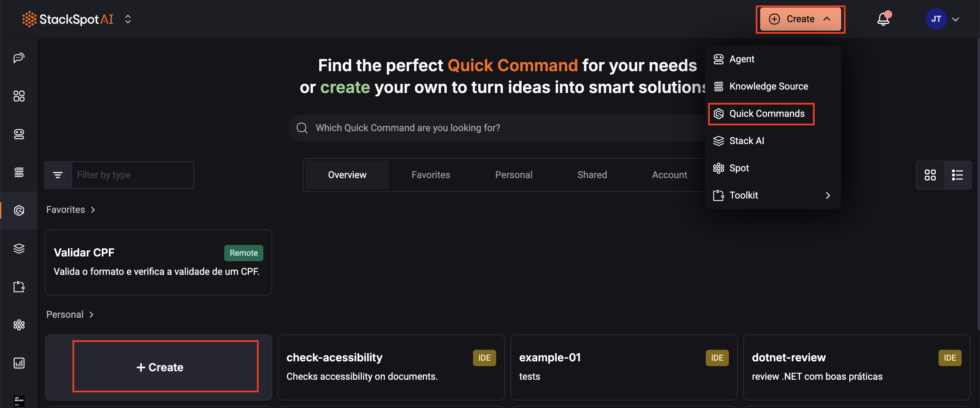Open the Validar CPF card

pos(158,262)
